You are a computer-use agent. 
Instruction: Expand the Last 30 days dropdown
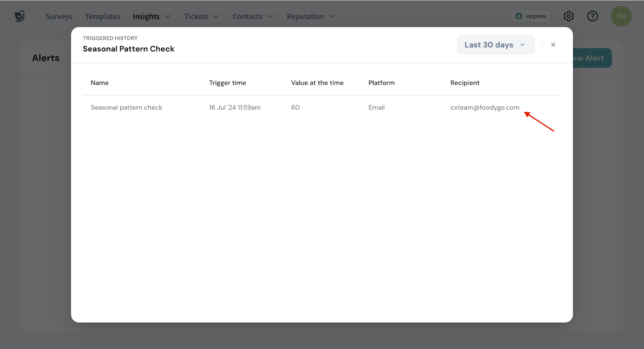click(495, 45)
